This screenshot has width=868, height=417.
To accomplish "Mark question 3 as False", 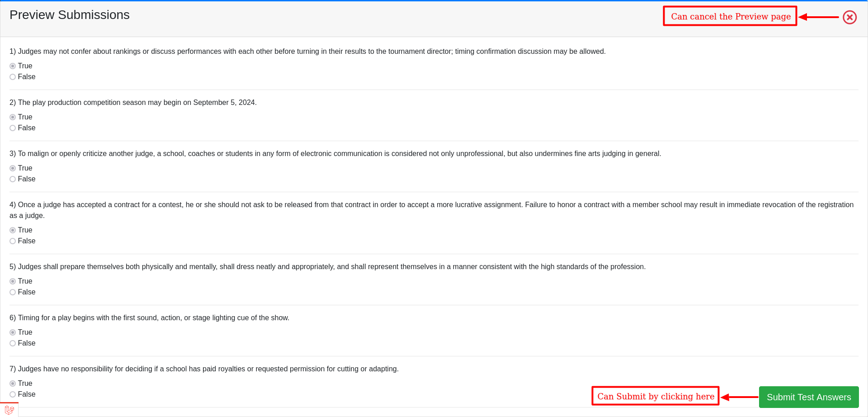I will pyautogui.click(x=13, y=179).
